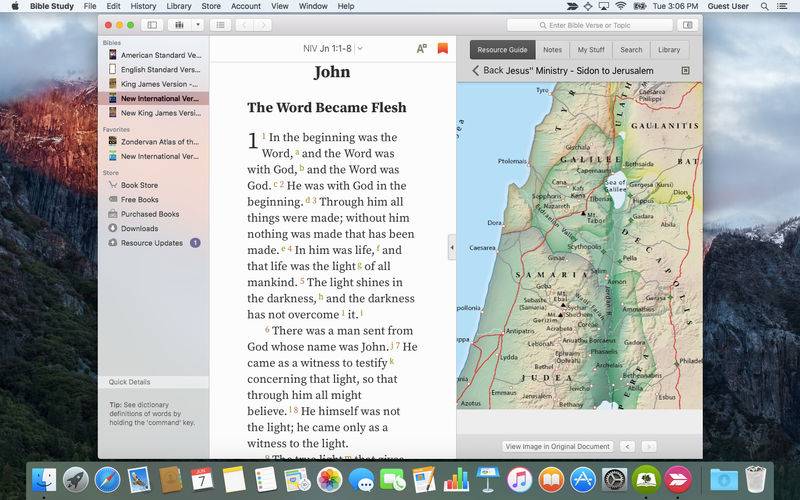Open Notification Center icon in menu bar
The image size is (800, 500).
coord(782,6)
